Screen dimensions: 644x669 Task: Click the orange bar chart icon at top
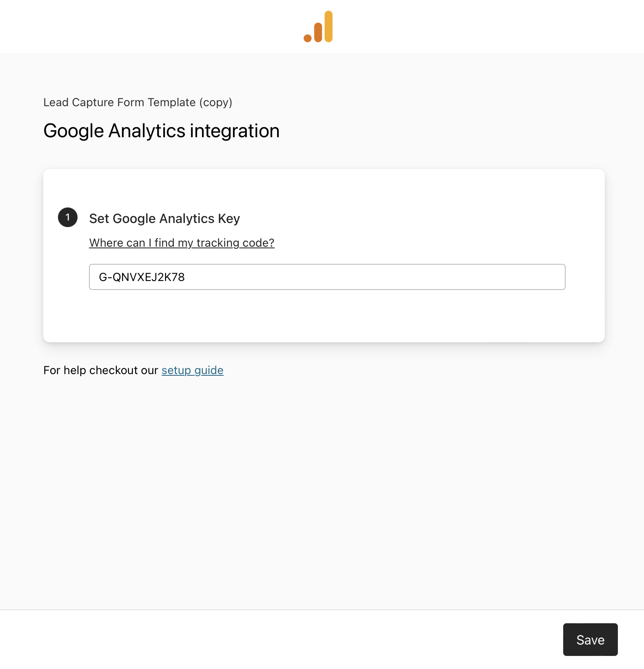(x=318, y=27)
